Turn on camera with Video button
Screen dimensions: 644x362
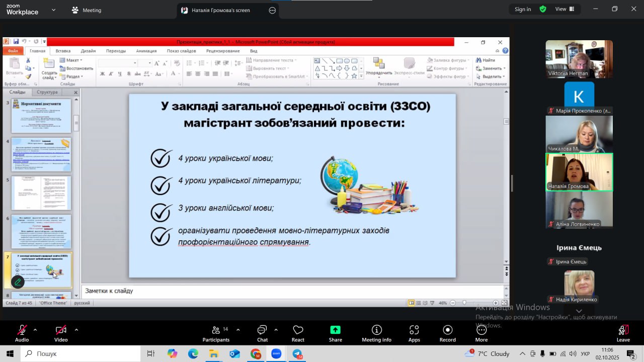coord(61,333)
